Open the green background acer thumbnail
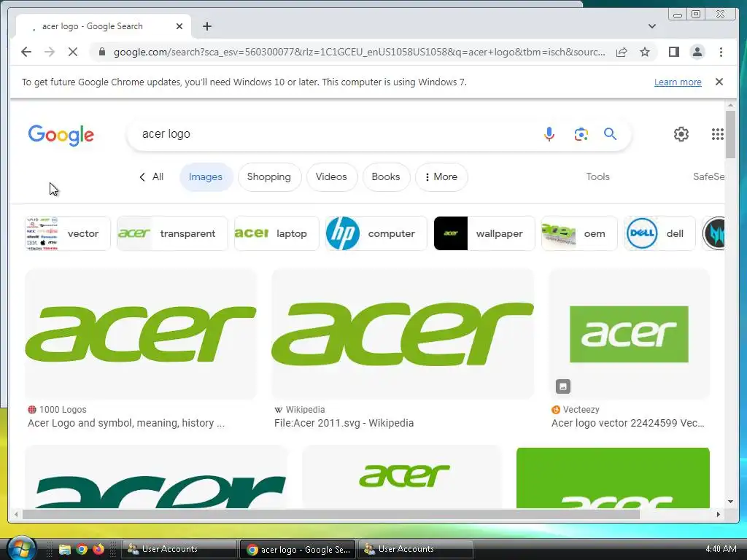The image size is (747, 560). 613,478
